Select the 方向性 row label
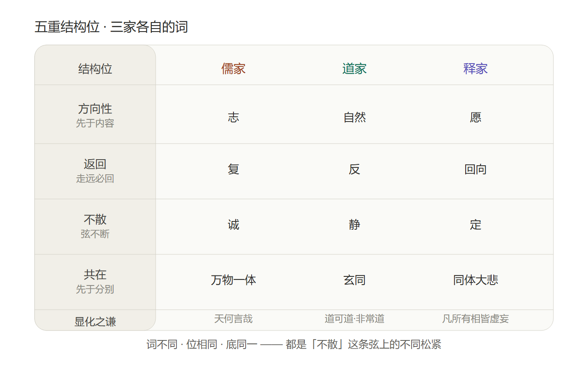 point(95,109)
